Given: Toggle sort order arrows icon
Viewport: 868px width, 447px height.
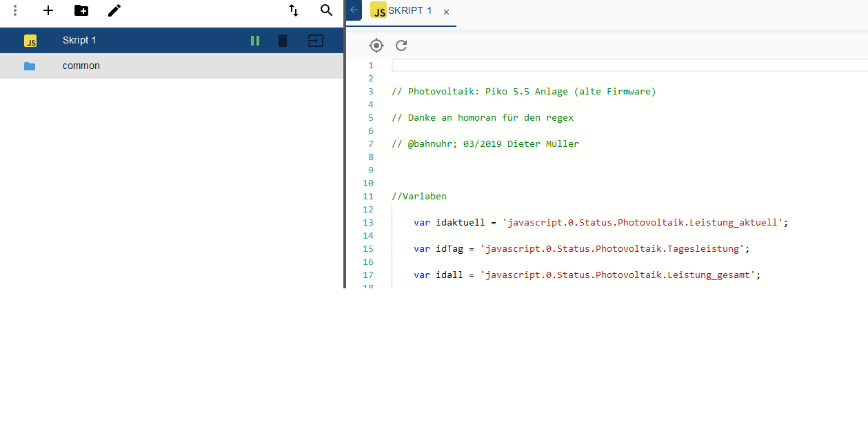Looking at the screenshot, I should tap(294, 10).
